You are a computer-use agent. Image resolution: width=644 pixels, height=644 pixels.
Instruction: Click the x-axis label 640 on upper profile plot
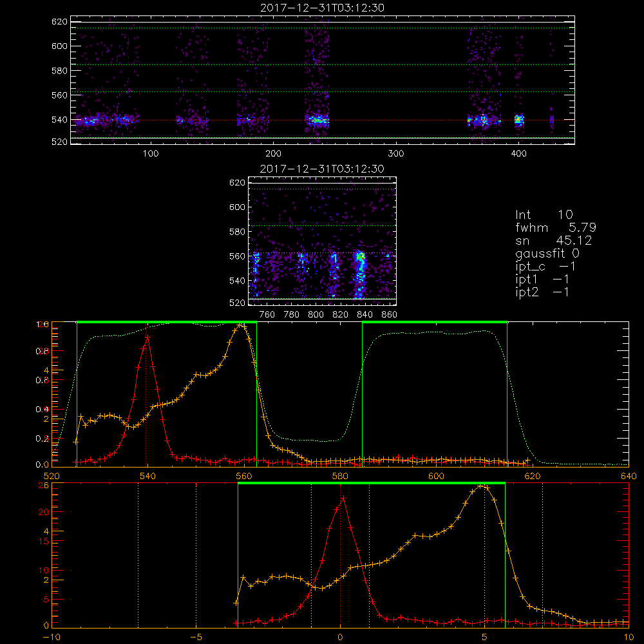(x=629, y=476)
